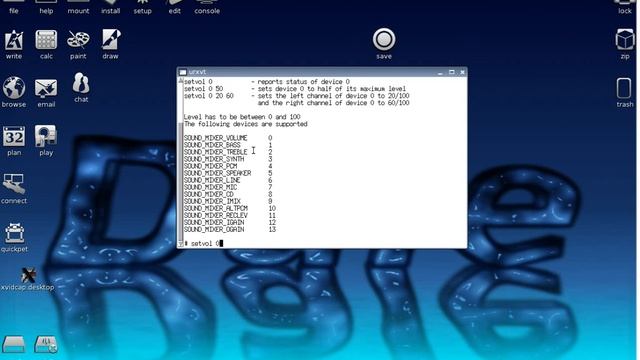Click the scrollbar up arrow in urxvt

click(x=180, y=81)
